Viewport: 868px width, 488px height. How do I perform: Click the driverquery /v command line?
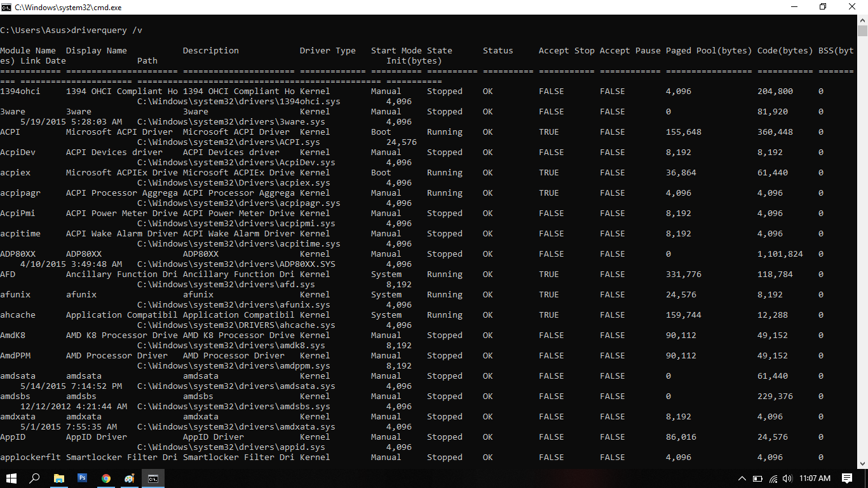click(70, 30)
